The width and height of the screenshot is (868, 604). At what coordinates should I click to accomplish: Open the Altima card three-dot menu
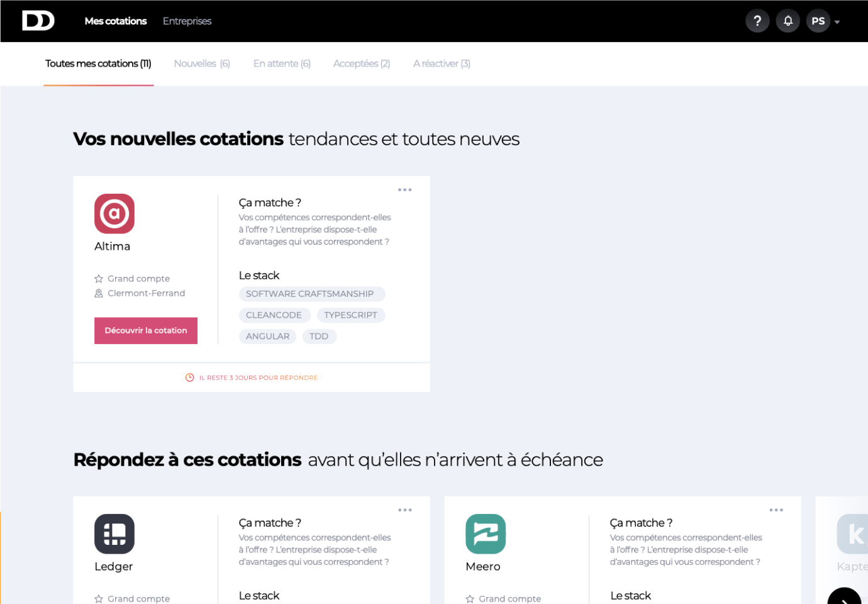(x=404, y=189)
